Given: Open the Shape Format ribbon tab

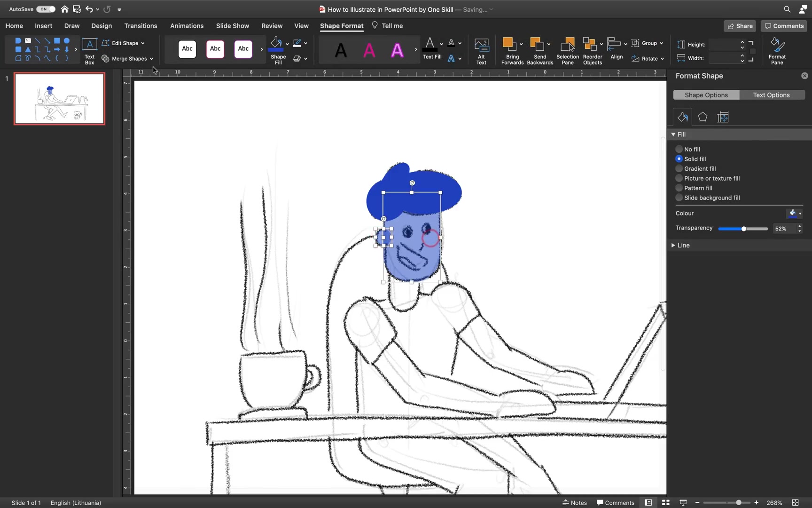Looking at the screenshot, I should (342, 26).
